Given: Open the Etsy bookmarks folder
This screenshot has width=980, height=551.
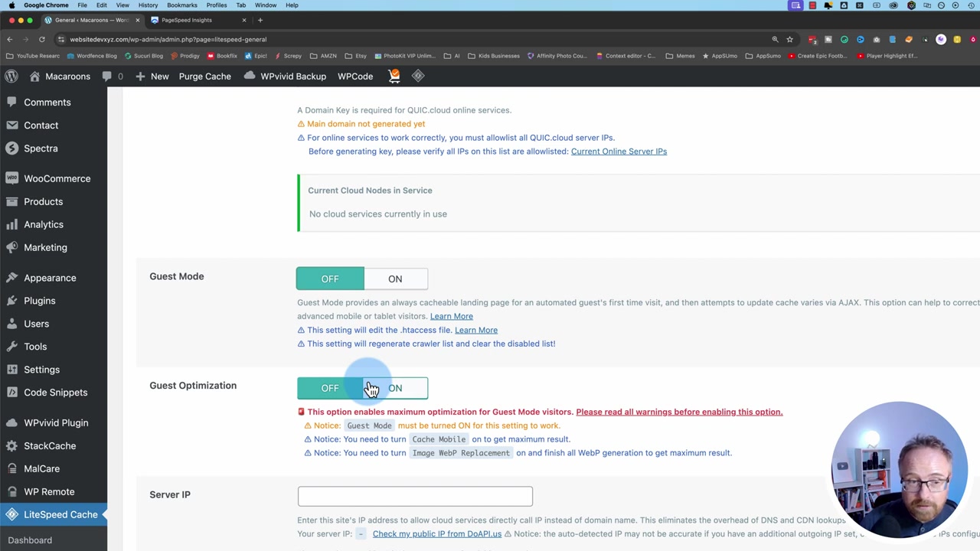Looking at the screenshot, I should 356,56.
